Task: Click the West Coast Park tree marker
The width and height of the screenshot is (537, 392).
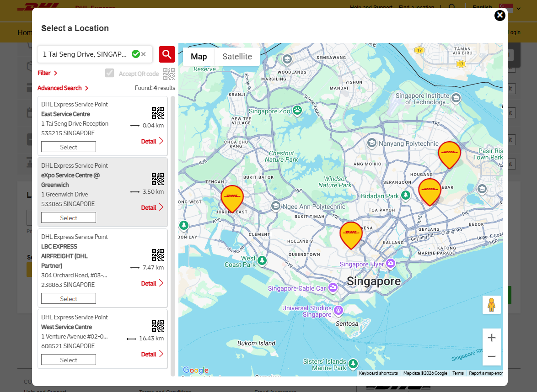Action: pos(262,261)
